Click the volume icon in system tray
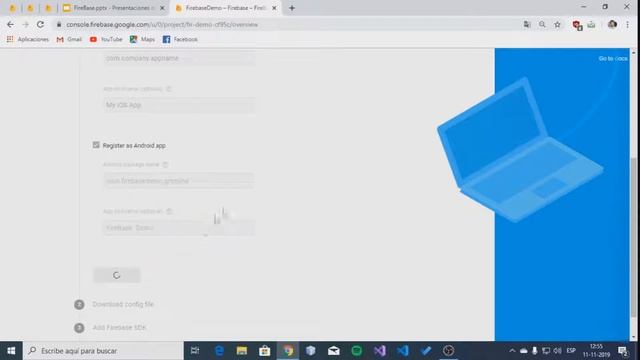 pos(557,351)
